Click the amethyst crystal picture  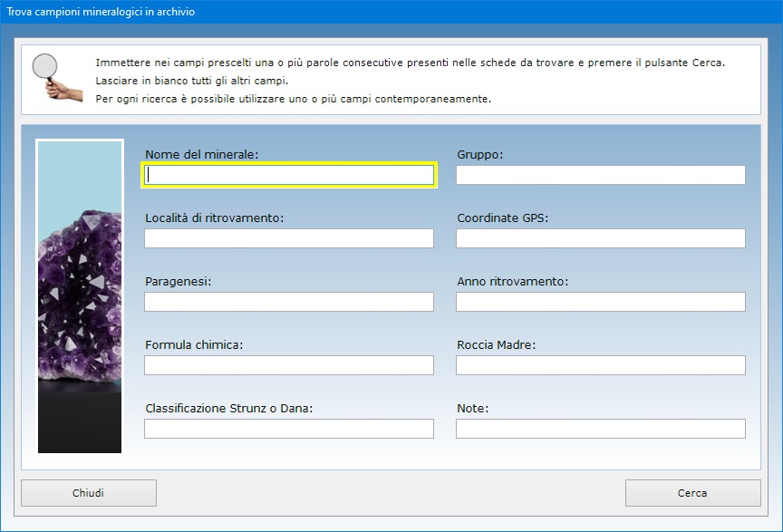point(80,295)
